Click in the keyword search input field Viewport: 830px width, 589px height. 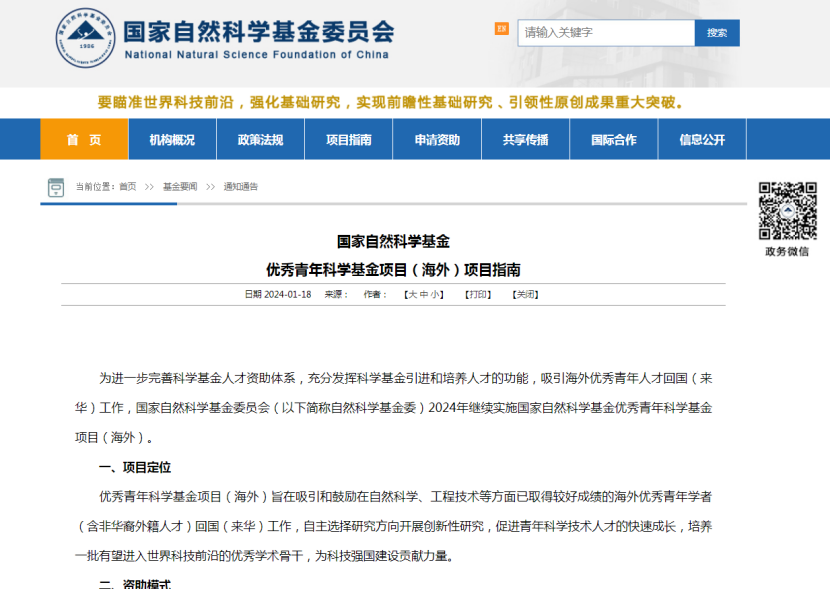coord(605,33)
